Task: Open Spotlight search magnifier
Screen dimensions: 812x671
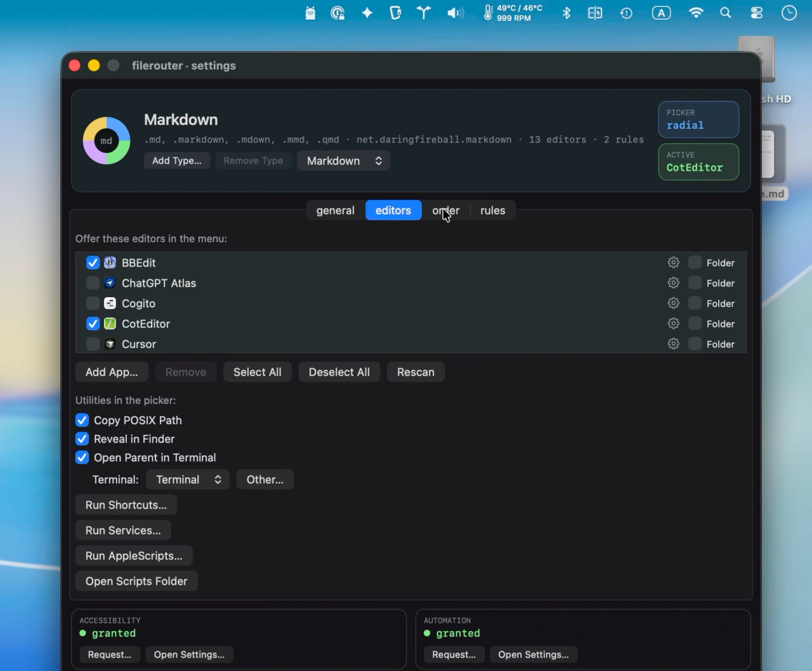Action: click(x=726, y=13)
